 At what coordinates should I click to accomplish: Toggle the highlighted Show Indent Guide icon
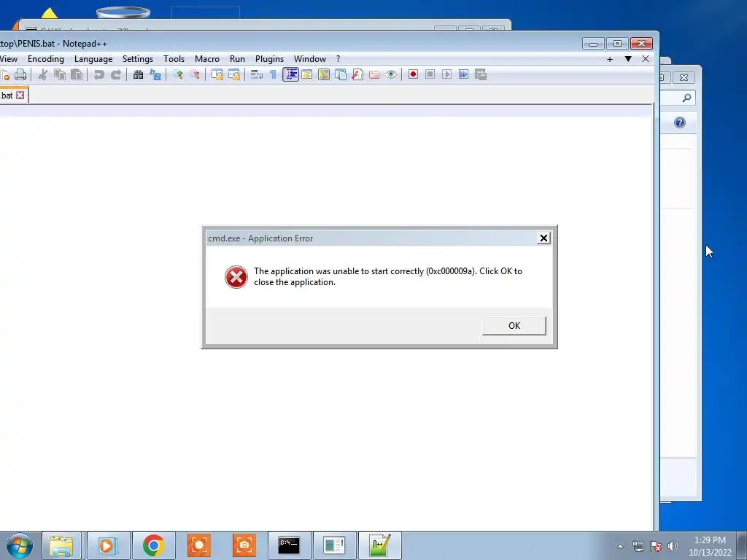tap(290, 75)
